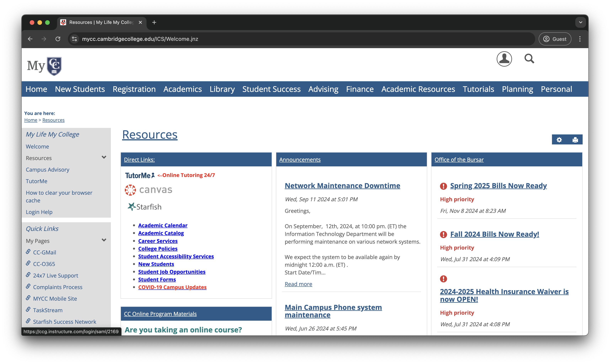Click Read more under Network Maintenance
The height and width of the screenshot is (364, 610).
pos(298,284)
